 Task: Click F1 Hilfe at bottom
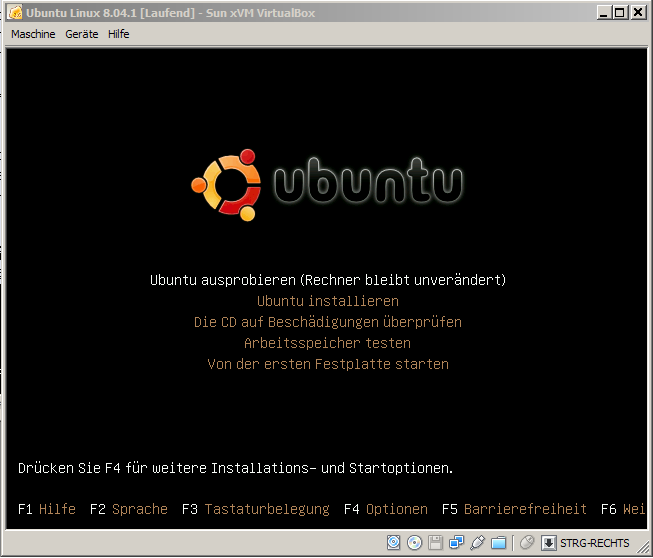point(47,509)
